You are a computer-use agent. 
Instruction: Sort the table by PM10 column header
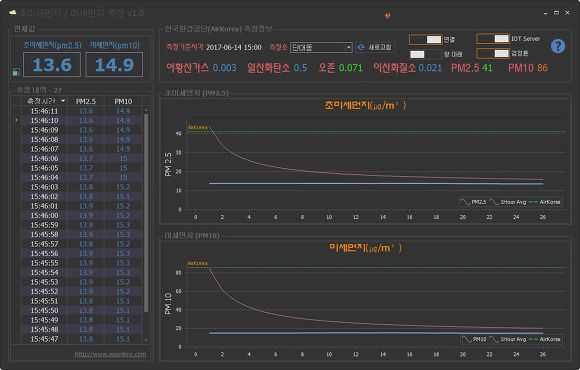tap(123, 101)
